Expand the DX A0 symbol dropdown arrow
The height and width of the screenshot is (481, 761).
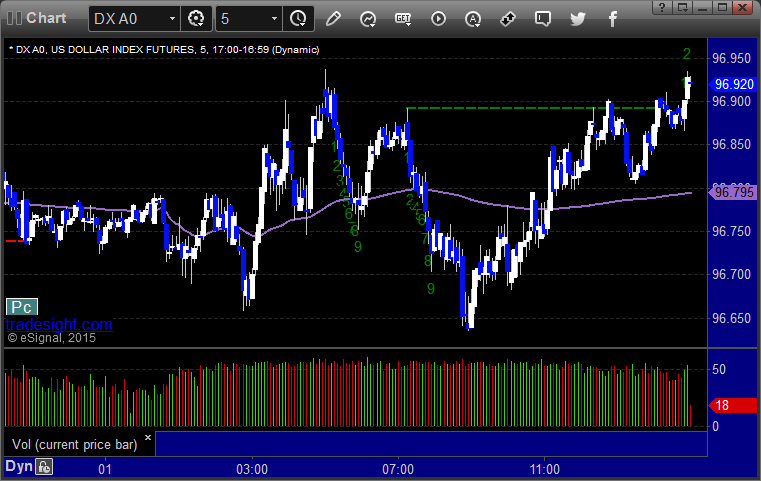(172, 19)
